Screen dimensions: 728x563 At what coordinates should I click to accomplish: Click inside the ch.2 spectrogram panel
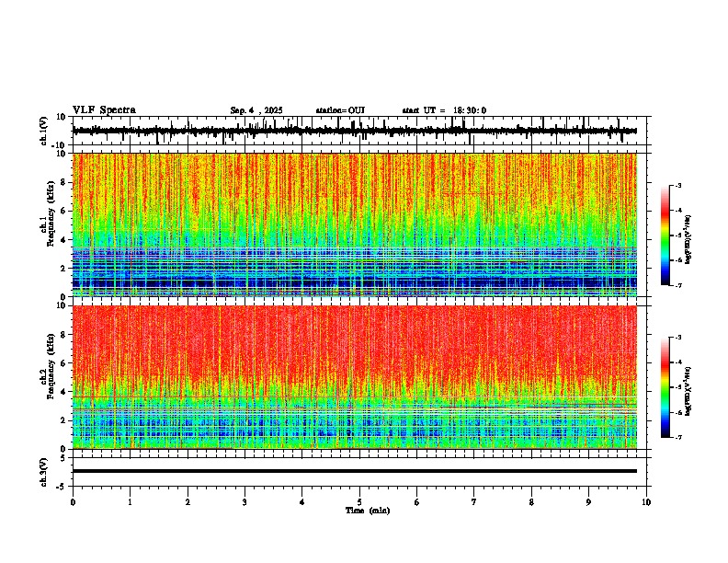coord(354,377)
